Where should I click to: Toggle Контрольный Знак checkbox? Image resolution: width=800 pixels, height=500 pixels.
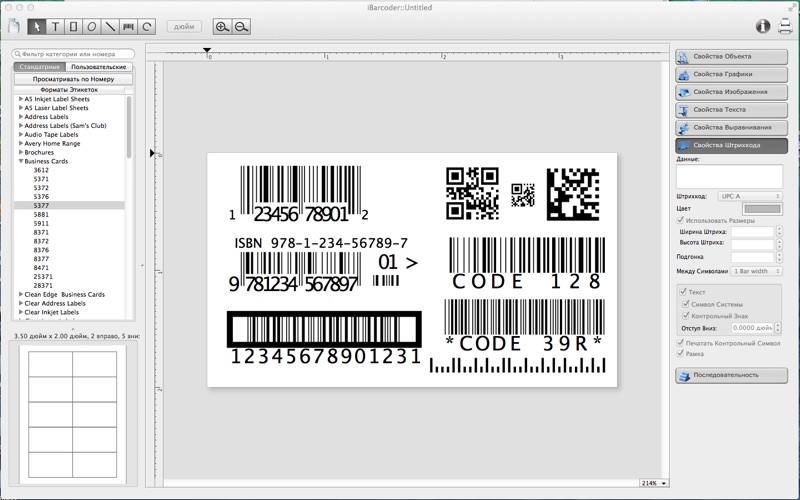click(x=686, y=315)
